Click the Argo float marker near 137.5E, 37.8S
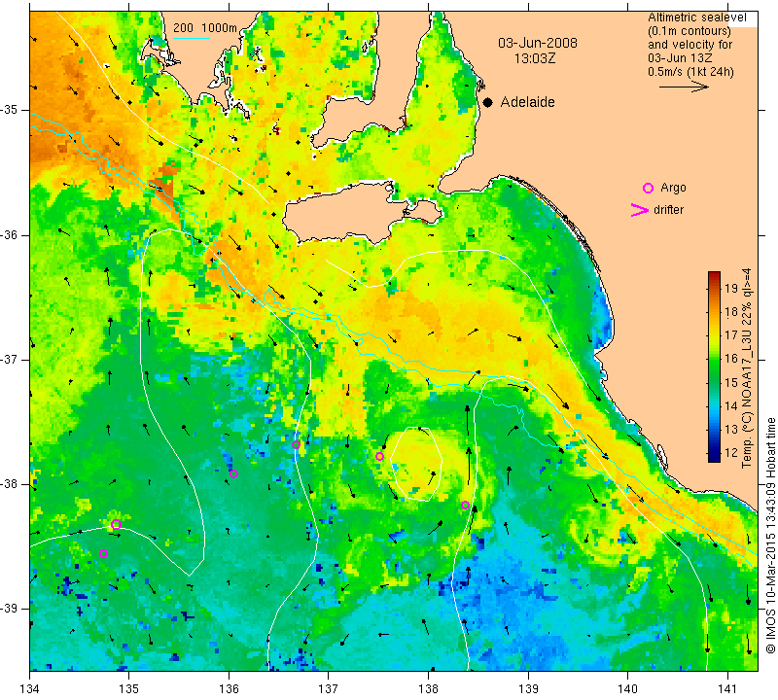Viewport: 778px width, 700px height. [379, 456]
